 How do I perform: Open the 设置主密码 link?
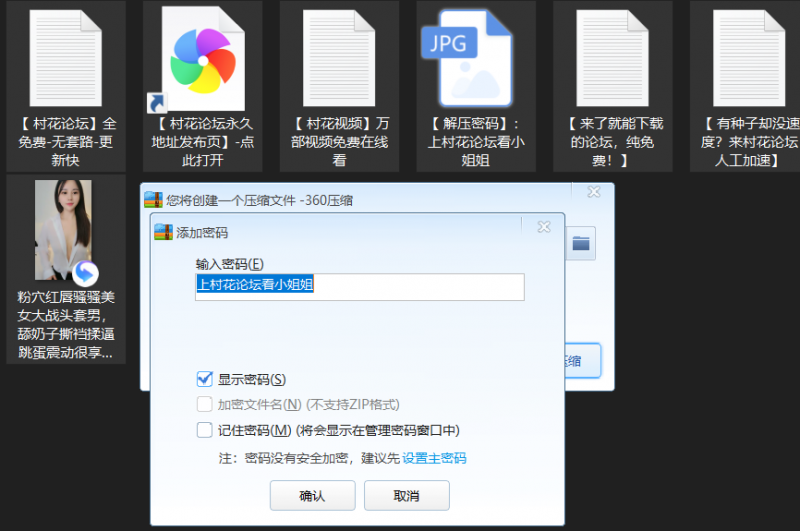point(434,458)
